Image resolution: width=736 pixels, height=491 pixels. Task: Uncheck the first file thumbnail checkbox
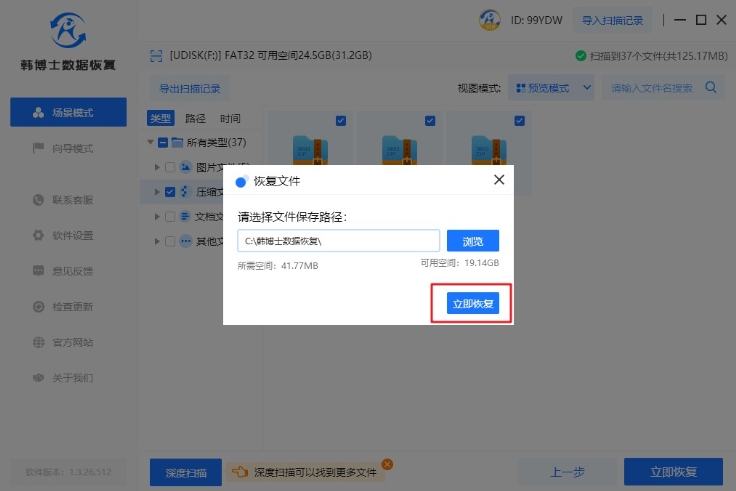(341, 121)
